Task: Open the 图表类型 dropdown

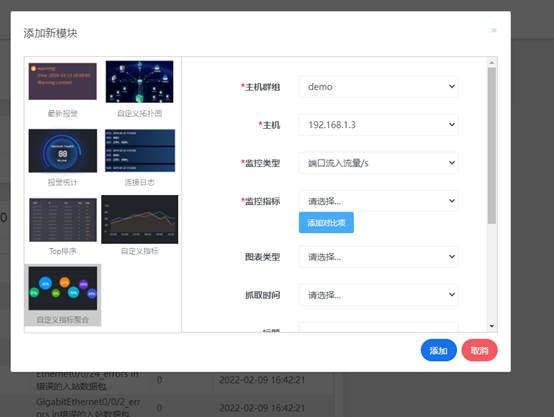Action: pos(378,257)
